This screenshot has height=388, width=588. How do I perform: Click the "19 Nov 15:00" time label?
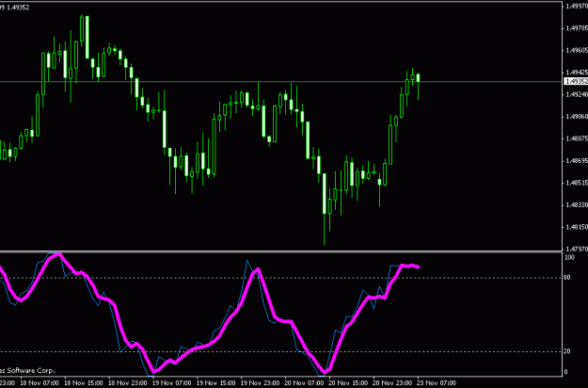216,383
